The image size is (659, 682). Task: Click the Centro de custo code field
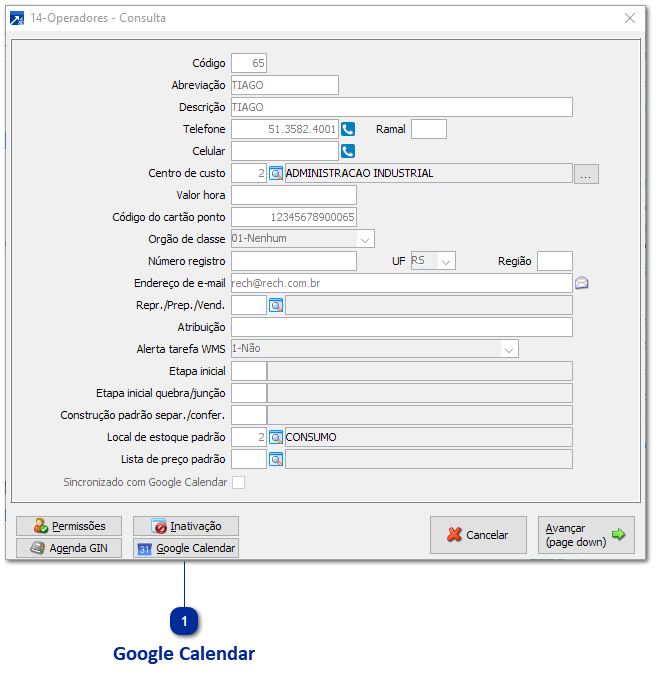click(x=249, y=174)
